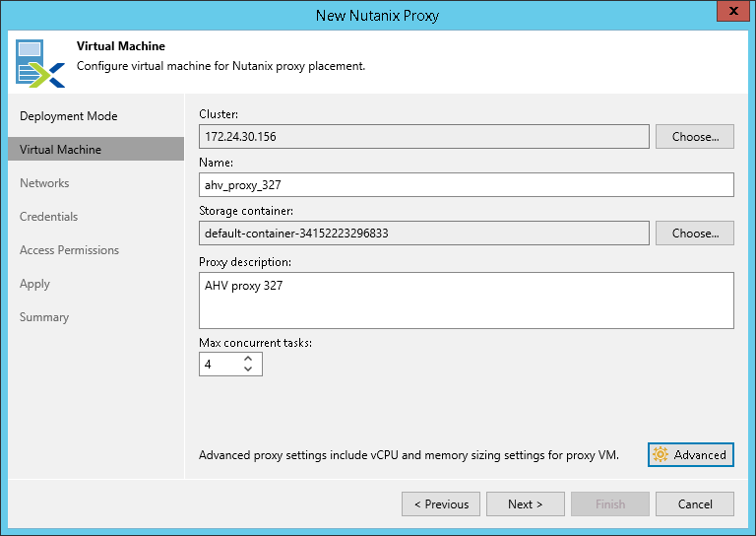Open the Summary step
The height and width of the screenshot is (536, 756).
(44, 317)
